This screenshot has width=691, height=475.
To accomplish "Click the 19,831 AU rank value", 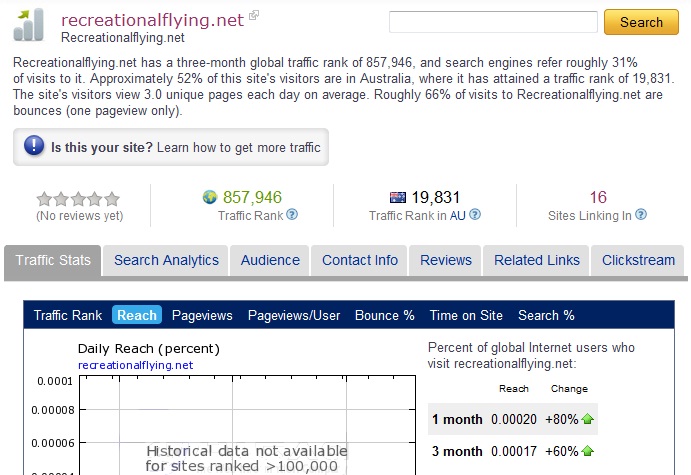I will coord(435,197).
